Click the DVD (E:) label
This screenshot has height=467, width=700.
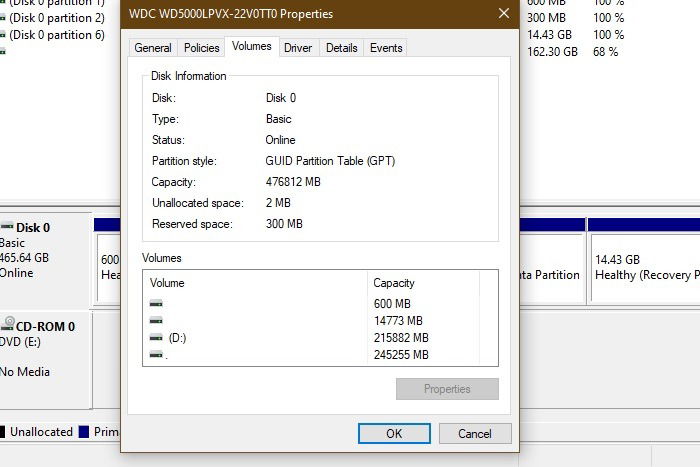(x=20, y=342)
